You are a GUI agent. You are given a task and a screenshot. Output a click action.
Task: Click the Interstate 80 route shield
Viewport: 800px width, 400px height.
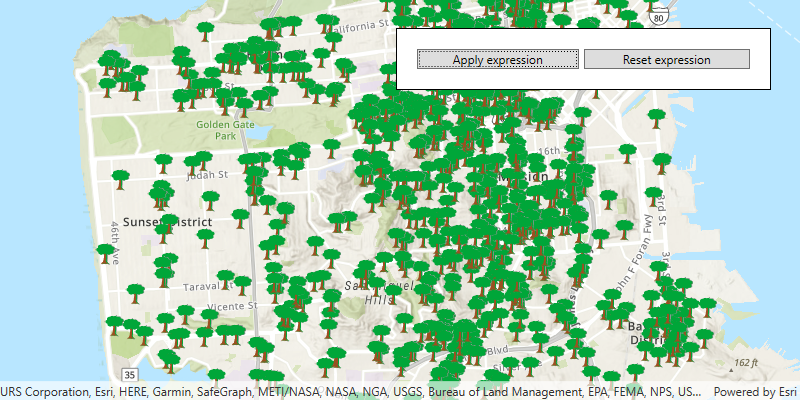(657, 18)
